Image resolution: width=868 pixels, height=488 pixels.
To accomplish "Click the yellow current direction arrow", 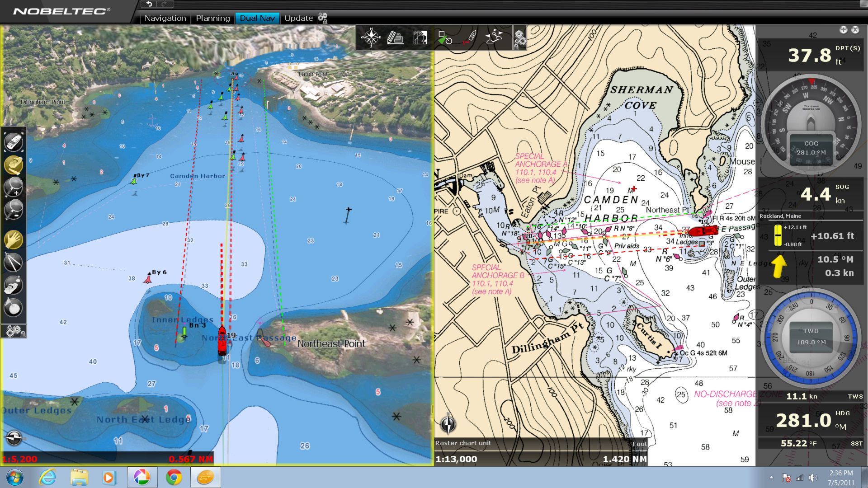I will point(778,267).
